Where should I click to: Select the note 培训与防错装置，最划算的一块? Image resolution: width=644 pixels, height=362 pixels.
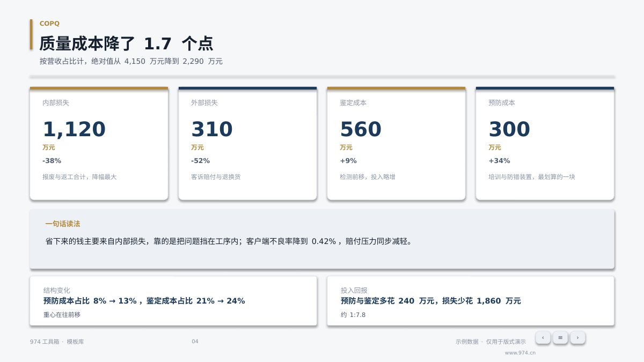(x=532, y=176)
